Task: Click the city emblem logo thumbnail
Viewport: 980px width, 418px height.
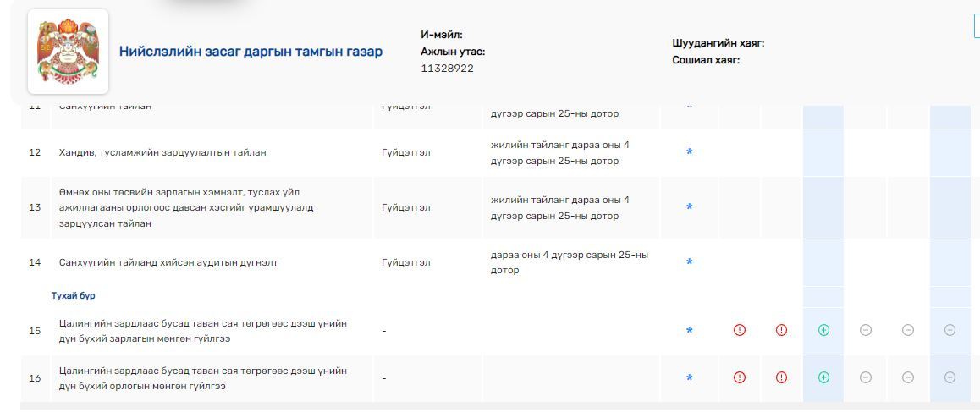Action: 68,52
